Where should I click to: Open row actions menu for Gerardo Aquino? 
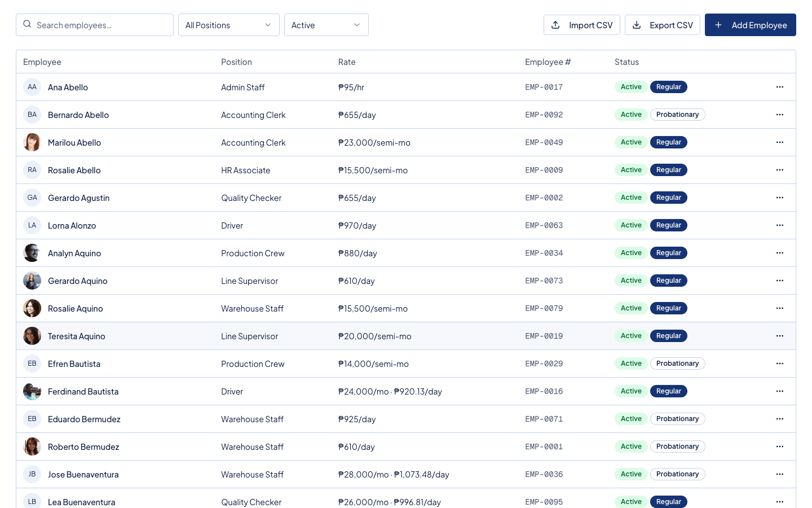coord(780,281)
